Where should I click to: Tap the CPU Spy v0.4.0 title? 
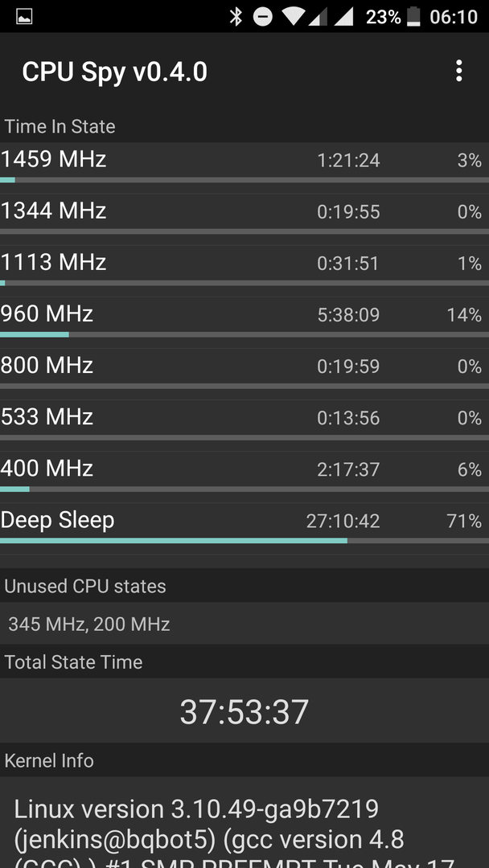115,72
